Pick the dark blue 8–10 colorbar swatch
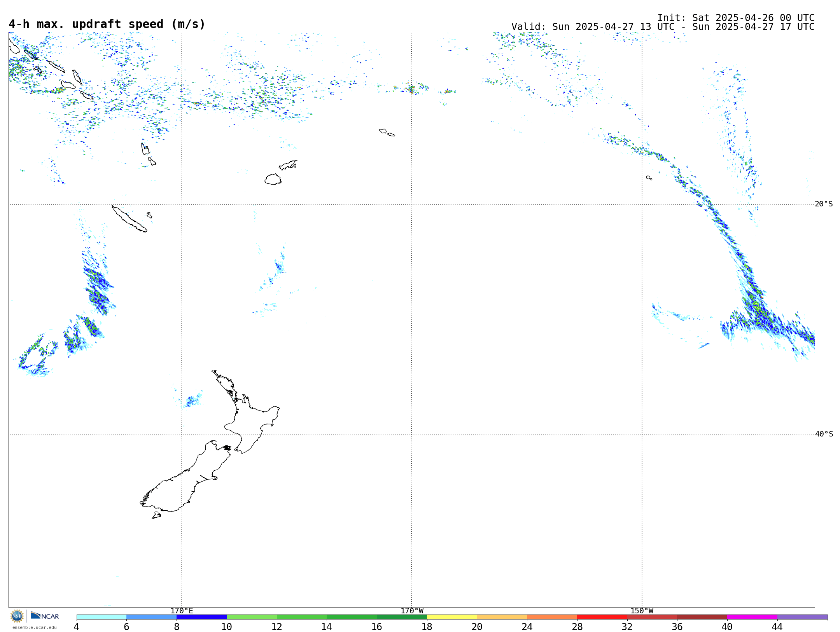This screenshot has width=840, height=632. (202, 617)
